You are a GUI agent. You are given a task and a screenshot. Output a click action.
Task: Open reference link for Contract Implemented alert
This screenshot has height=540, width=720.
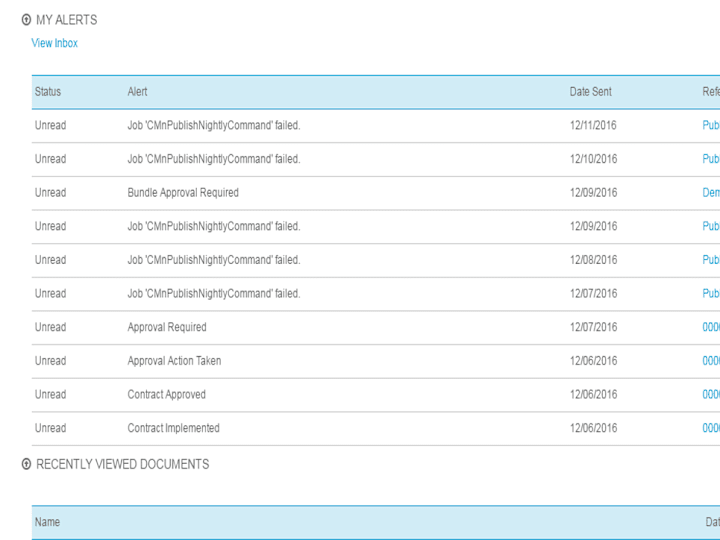coord(711,428)
